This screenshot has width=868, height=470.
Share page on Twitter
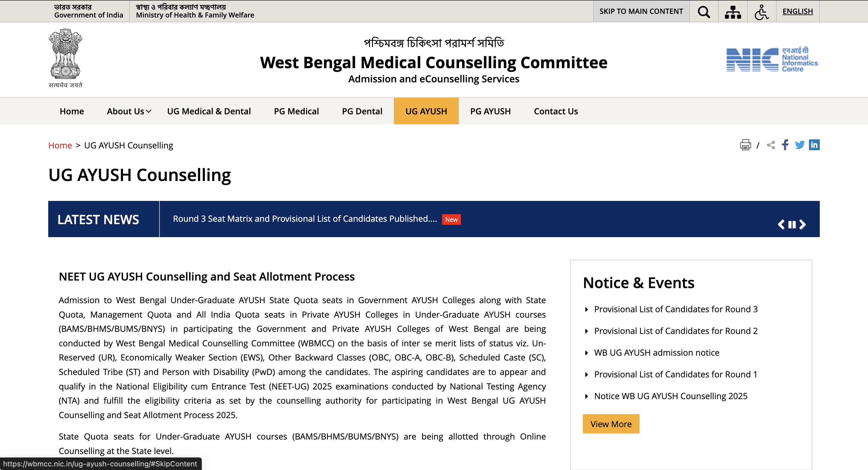point(799,145)
